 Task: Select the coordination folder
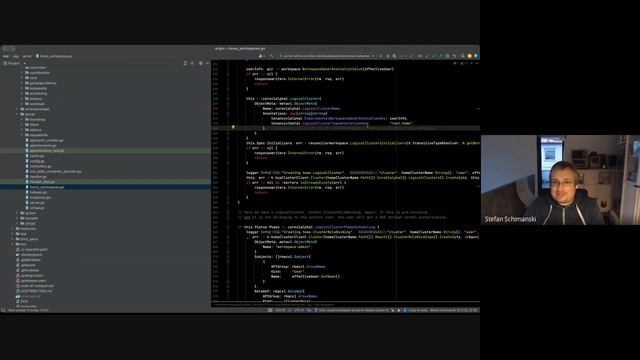tap(37, 73)
